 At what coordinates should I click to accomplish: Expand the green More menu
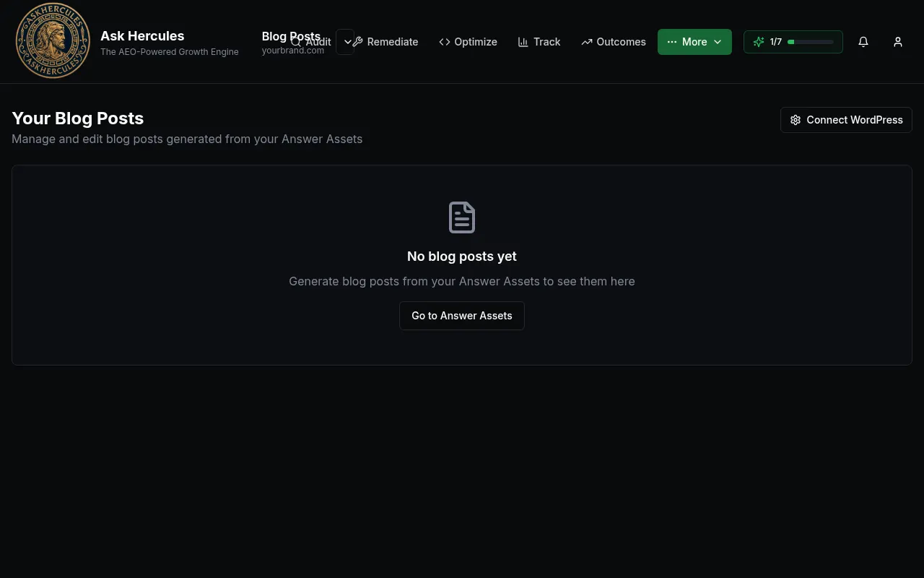[x=694, y=42]
